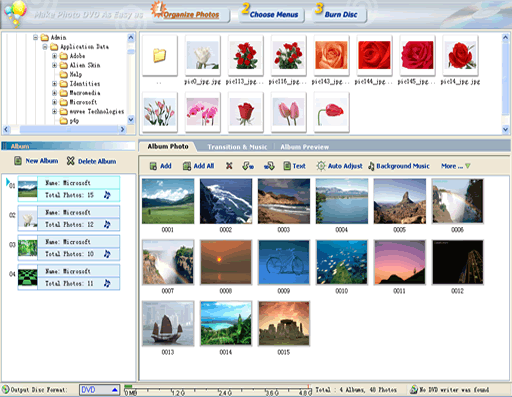Click the disc capacity usage bar
The image size is (512, 397).
click(x=218, y=390)
